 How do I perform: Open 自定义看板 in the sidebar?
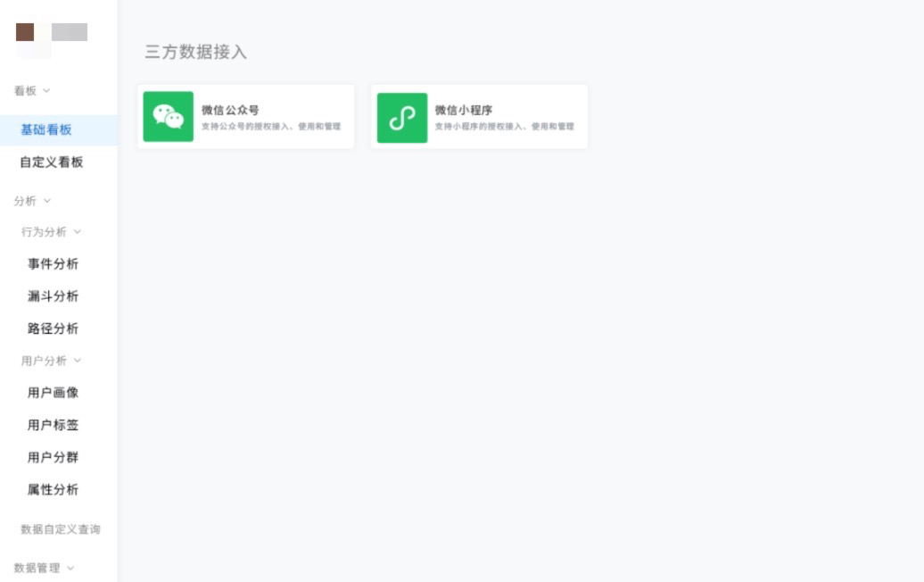51,162
